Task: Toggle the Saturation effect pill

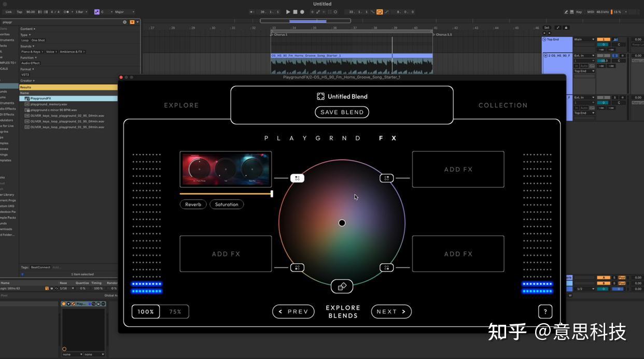Action: pyautogui.click(x=227, y=204)
